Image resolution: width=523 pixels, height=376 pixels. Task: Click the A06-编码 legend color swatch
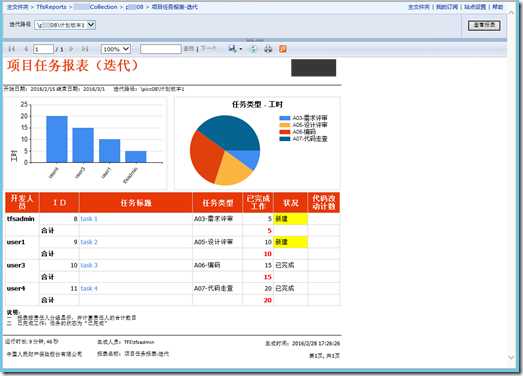[x=285, y=132]
